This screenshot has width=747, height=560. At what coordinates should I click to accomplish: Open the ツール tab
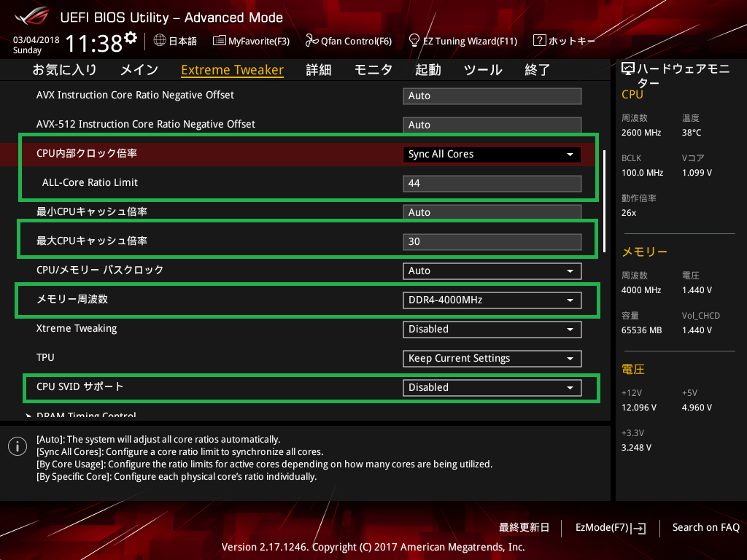pos(483,70)
